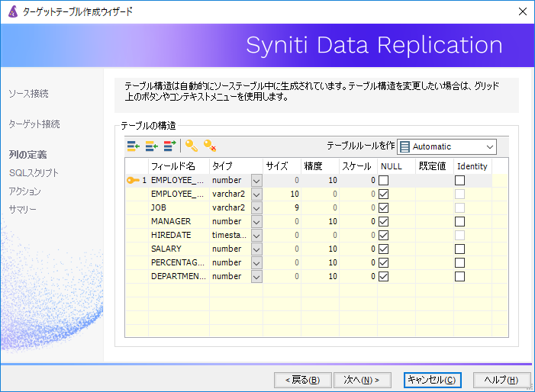The height and width of the screenshot is (392, 535).
Task: Click the キャンセル(C) button
Action: [432, 380]
